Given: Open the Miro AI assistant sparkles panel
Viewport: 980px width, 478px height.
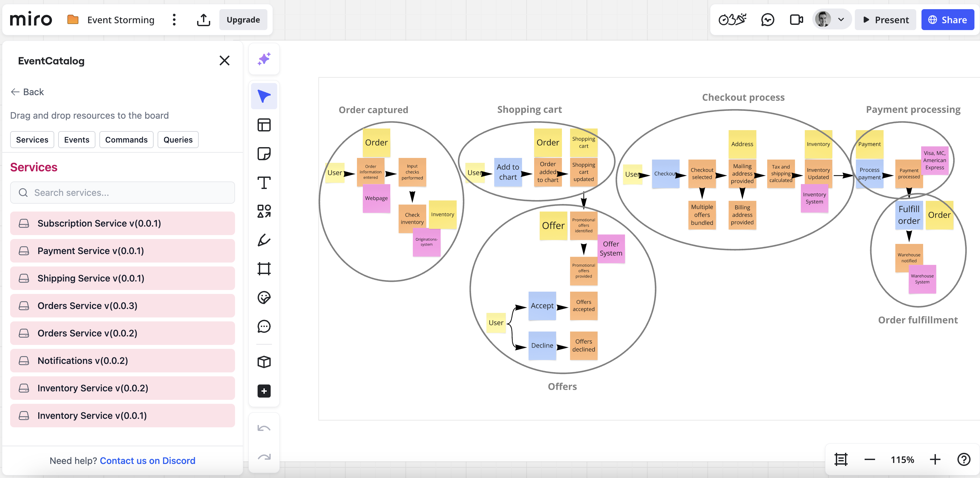Looking at the screenshot, I should tap(264, 59).
